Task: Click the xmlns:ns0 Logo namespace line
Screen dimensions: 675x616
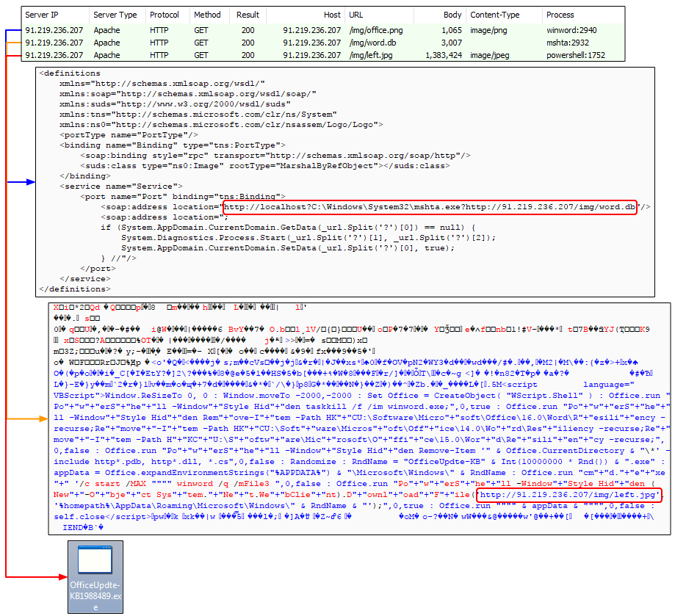Action: point(221,125)
